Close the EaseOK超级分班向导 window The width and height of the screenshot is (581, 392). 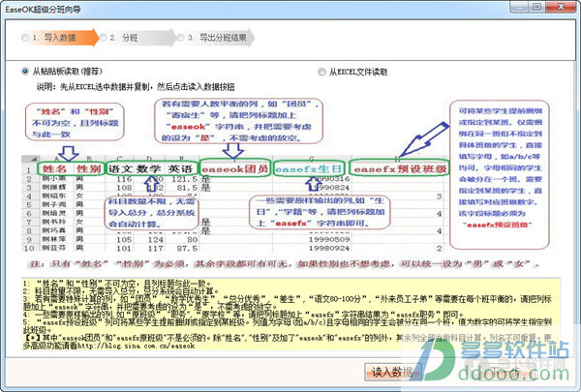(561, 7)
